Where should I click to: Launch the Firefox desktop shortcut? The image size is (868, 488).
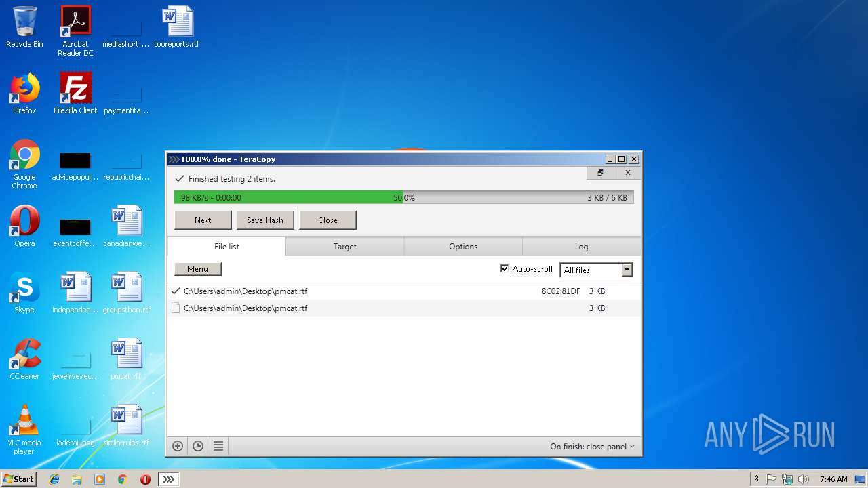coord(24,94)
